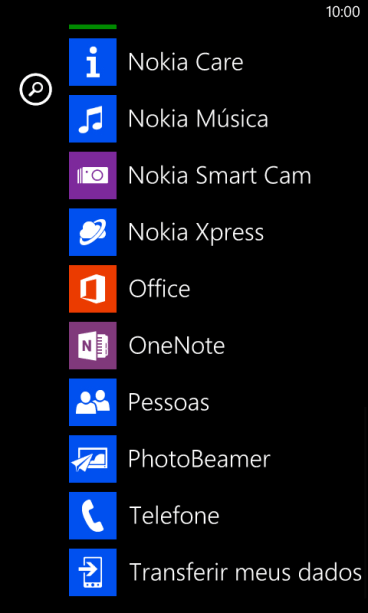Open the orange Office tile

[x=93, y=289]
